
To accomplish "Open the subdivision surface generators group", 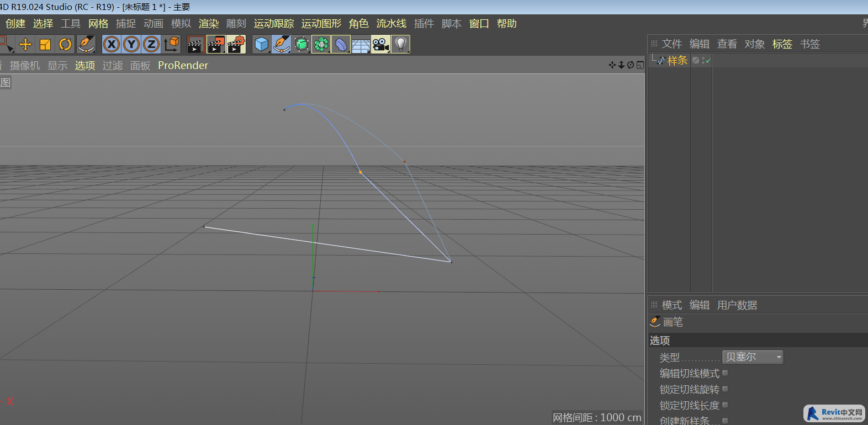I will (x=301, y=44).
